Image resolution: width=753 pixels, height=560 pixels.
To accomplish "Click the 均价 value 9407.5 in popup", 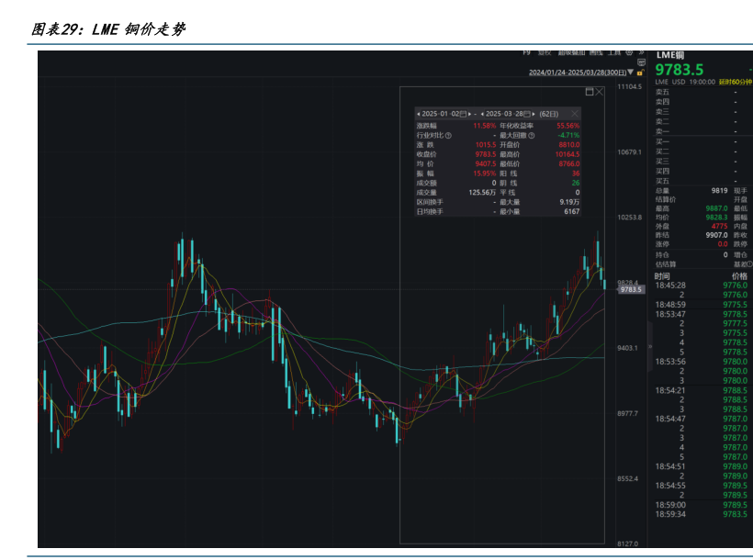I will click(486, 163).
